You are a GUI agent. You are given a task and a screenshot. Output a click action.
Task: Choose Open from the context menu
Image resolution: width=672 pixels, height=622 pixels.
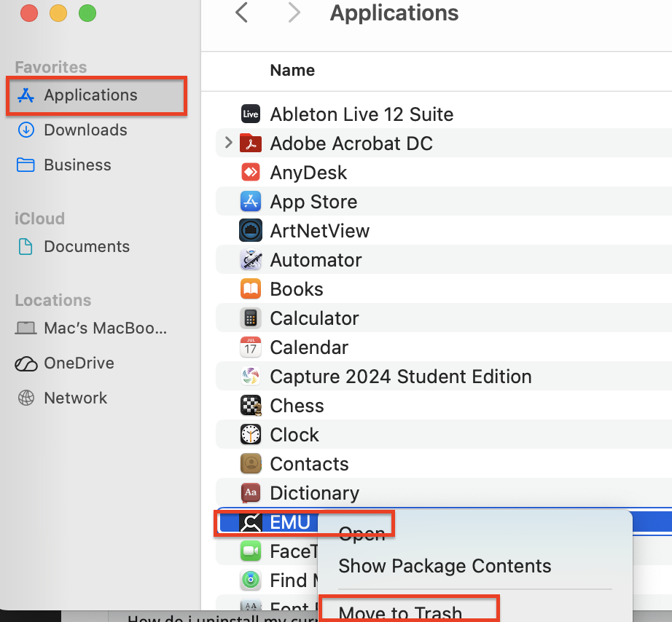pos(362,534)
